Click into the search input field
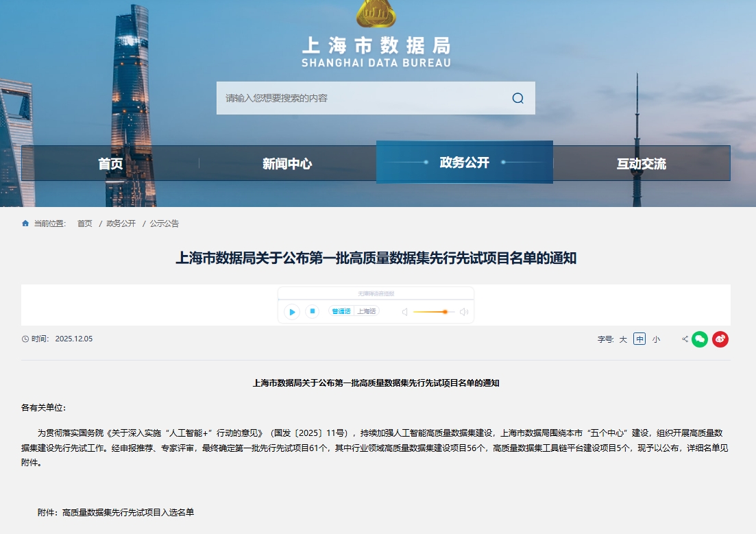The height and width of the screenshot is (534, 756). tap(363, 98)
